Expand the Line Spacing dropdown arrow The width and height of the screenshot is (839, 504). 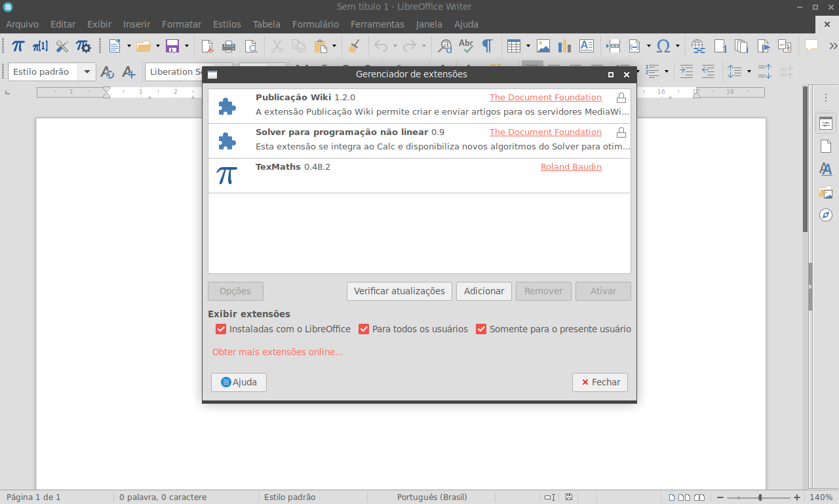tap(749, 71)
